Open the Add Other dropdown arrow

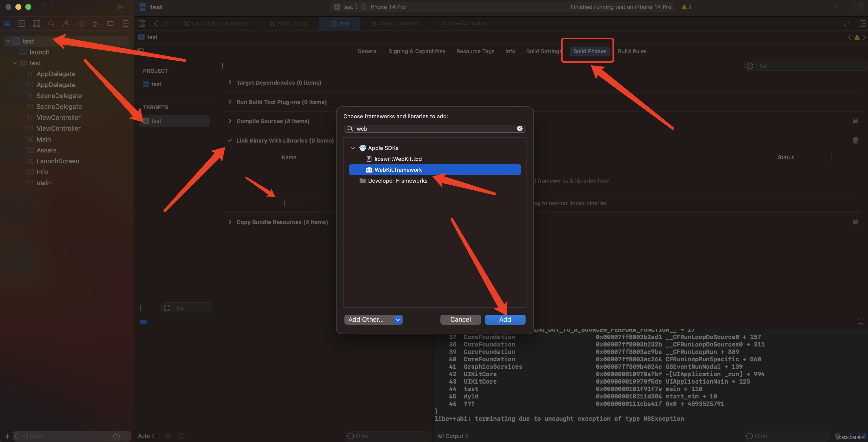[x=398, y=319]
